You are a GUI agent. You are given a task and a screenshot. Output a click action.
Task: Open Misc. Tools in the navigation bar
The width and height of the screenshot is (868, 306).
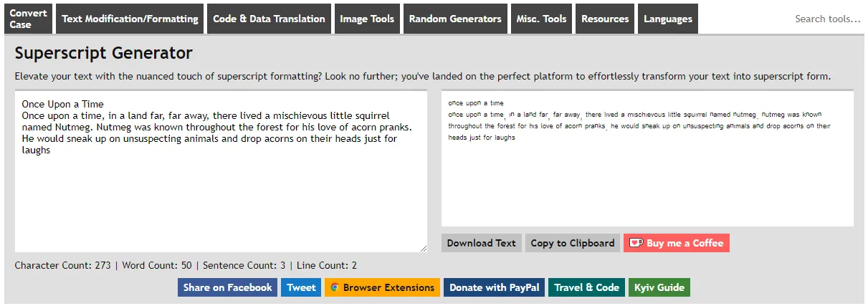coord(541,19)
